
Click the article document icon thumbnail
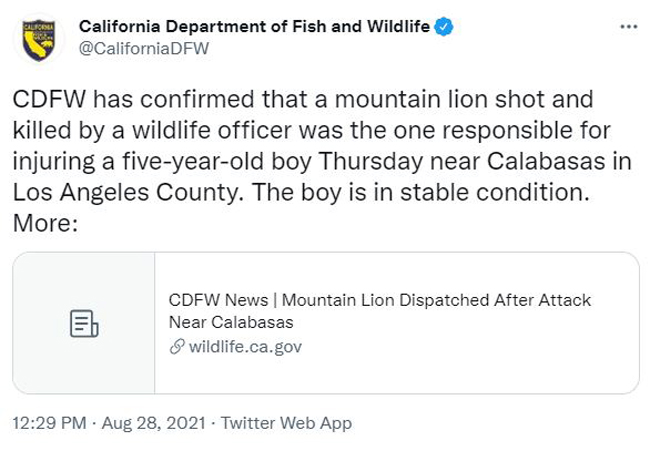[x=84, y=323]
